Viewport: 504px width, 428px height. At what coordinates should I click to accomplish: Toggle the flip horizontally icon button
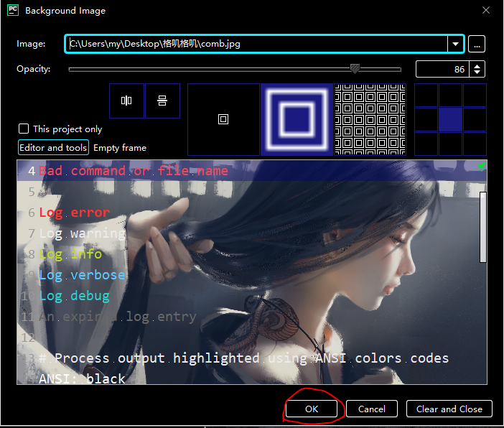[x=126, y=101]
